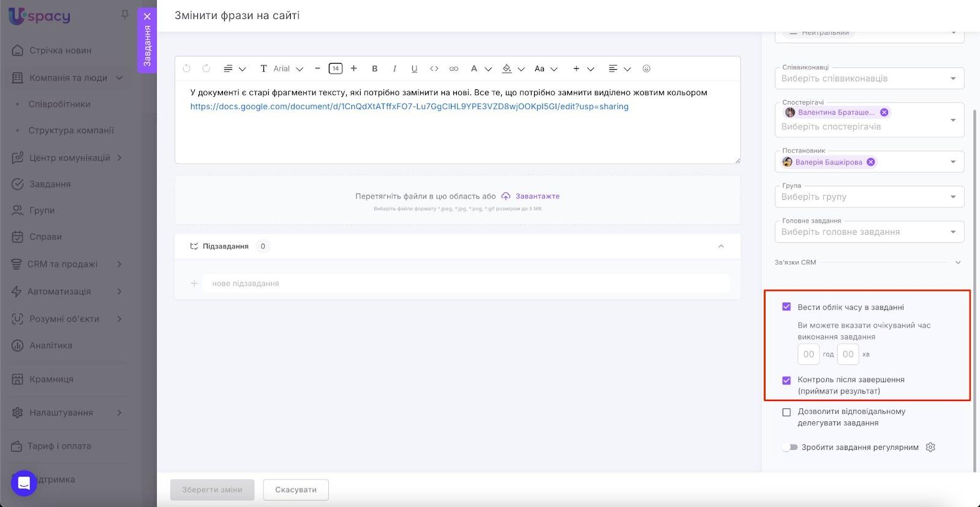Screen dimensions: 980x507
Task: Increase the font size with plus button
Action: coord(353,69)
